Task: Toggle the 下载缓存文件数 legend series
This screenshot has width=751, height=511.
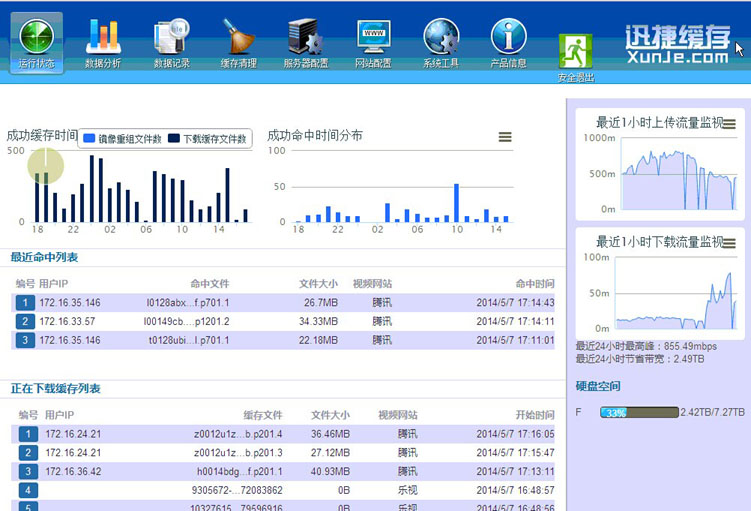Action: click(x=207, y=139)
